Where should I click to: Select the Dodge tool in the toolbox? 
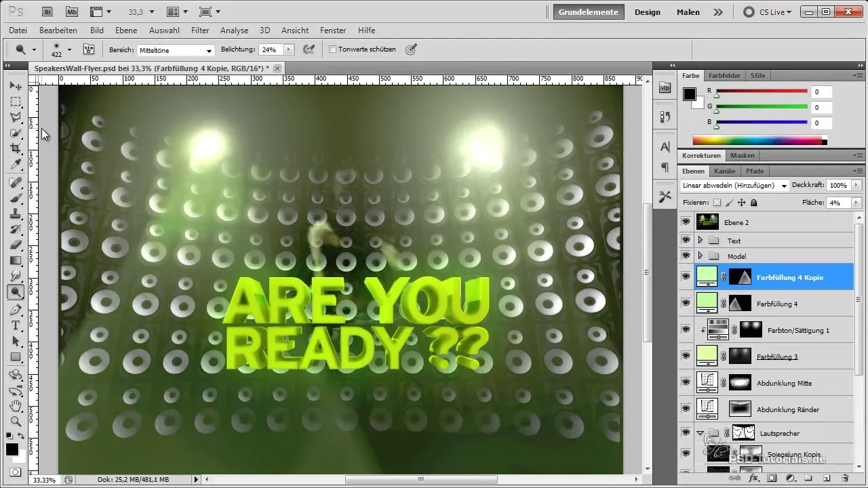16,292
